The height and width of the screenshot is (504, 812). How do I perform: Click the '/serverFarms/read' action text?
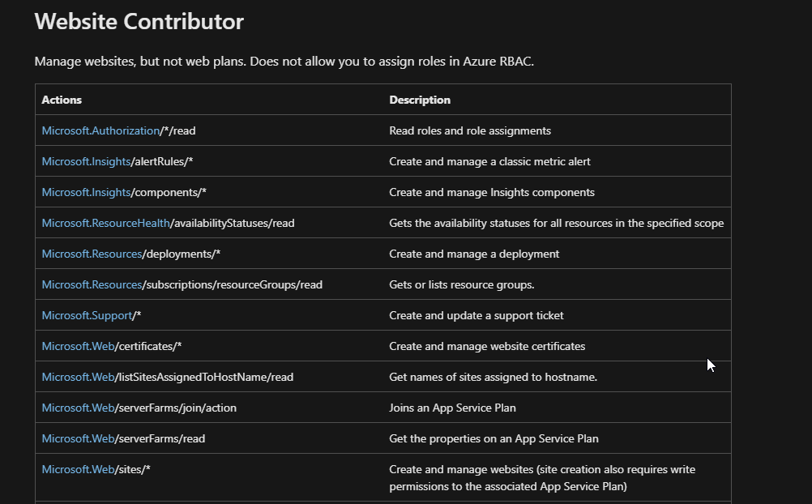click(160, 438)
